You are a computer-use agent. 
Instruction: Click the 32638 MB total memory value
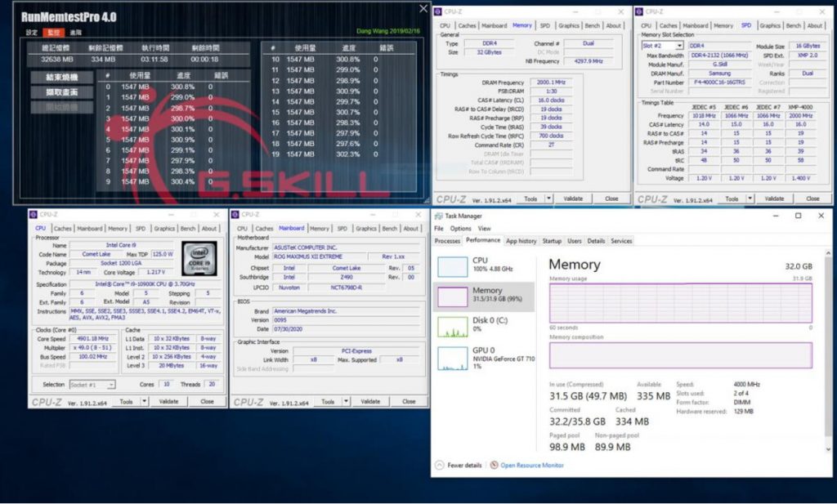[57, 59]
